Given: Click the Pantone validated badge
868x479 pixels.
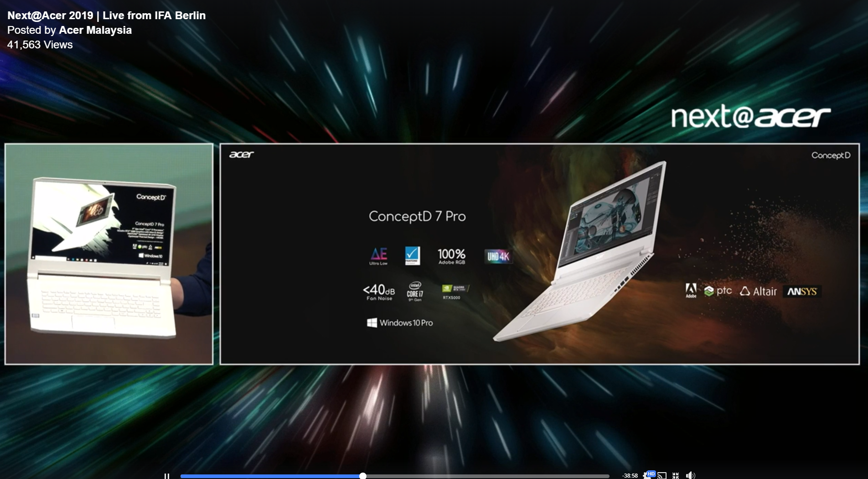Looking at the screenshot, I should click(413, 256).
